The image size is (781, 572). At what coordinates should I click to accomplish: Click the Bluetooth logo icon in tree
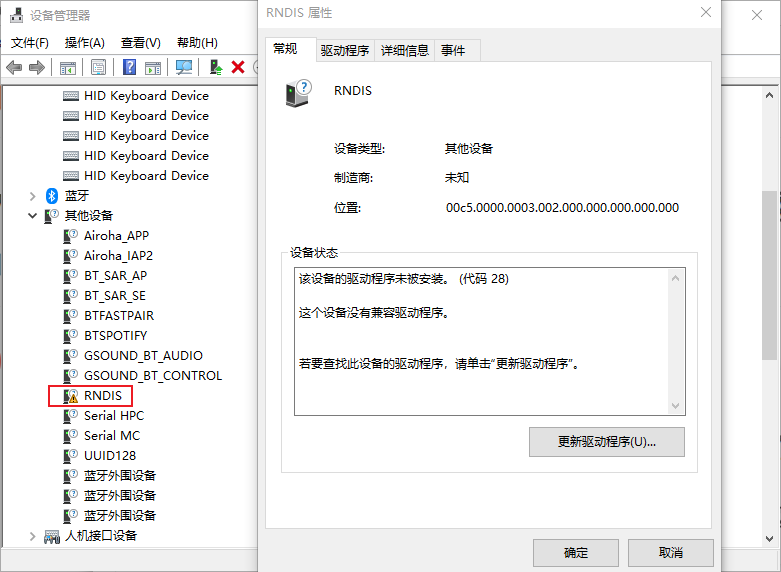tap(52, 195)
